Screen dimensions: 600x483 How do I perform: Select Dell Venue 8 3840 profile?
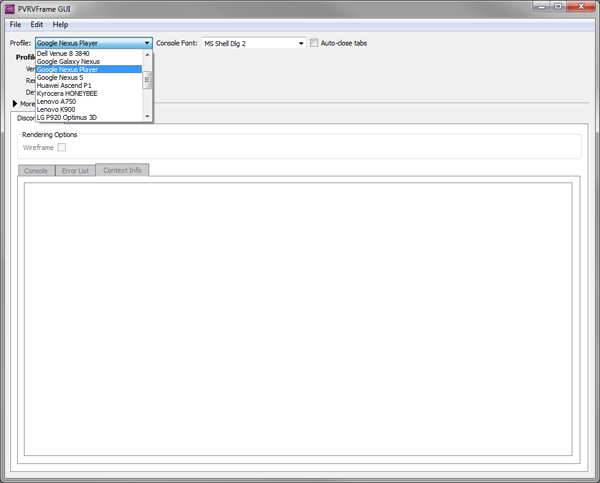click(x=89, y=54)
